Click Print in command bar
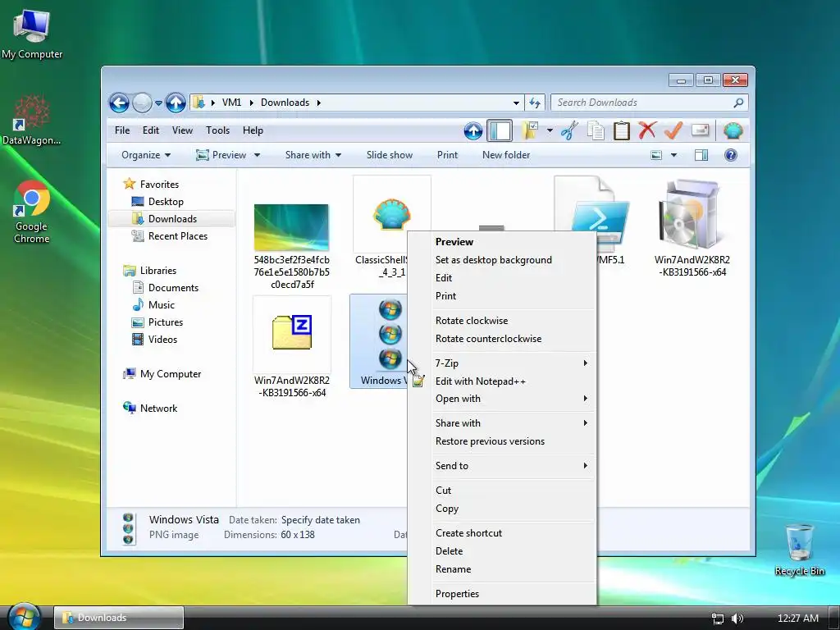This screenshot has height=630, width=840. [x=447, y=155]
